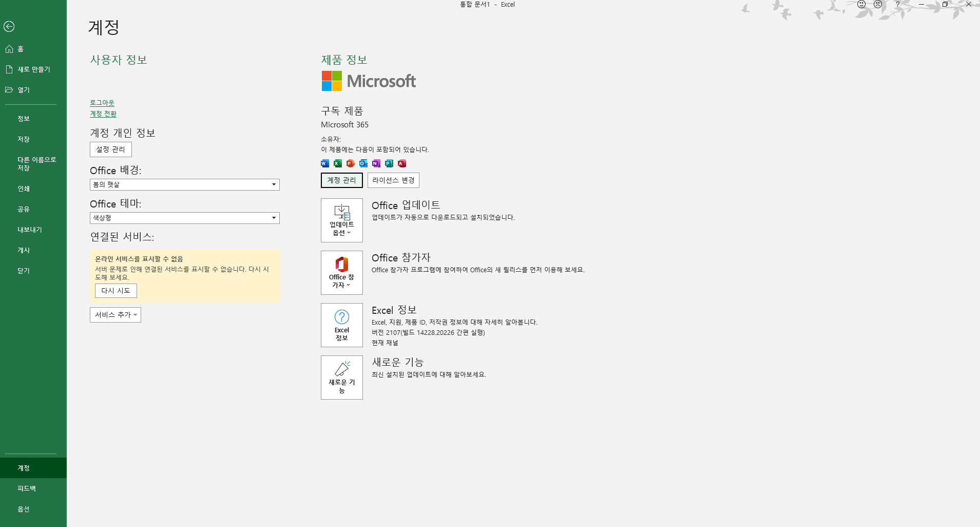Image resolution: width=980 pixels, height=527 pixels.
Task: Click the Microsoft logo in 제품 정보
Action: click(x=369, y=81)
